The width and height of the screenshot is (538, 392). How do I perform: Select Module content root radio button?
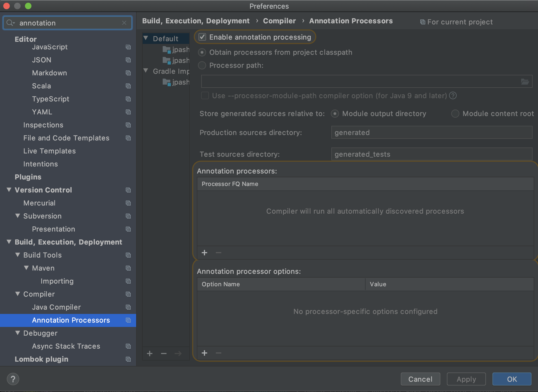click(455, 114)
